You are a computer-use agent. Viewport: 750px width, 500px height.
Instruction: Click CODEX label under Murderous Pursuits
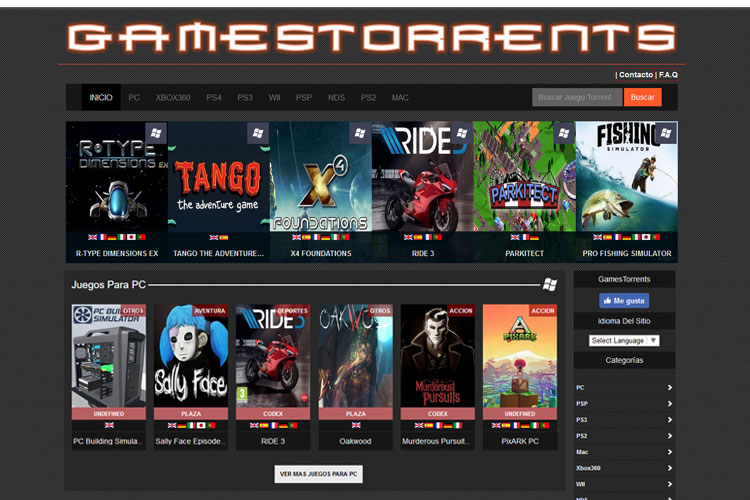438,414
